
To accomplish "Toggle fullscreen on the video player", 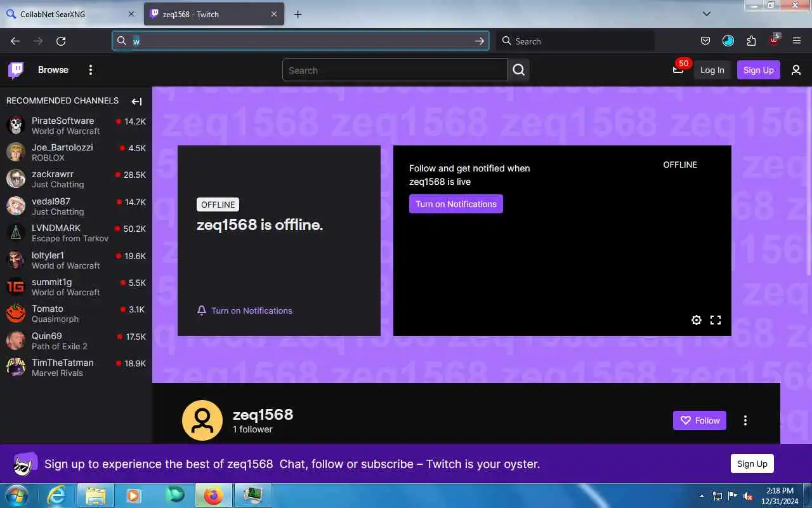I will (x=716, y=320).
